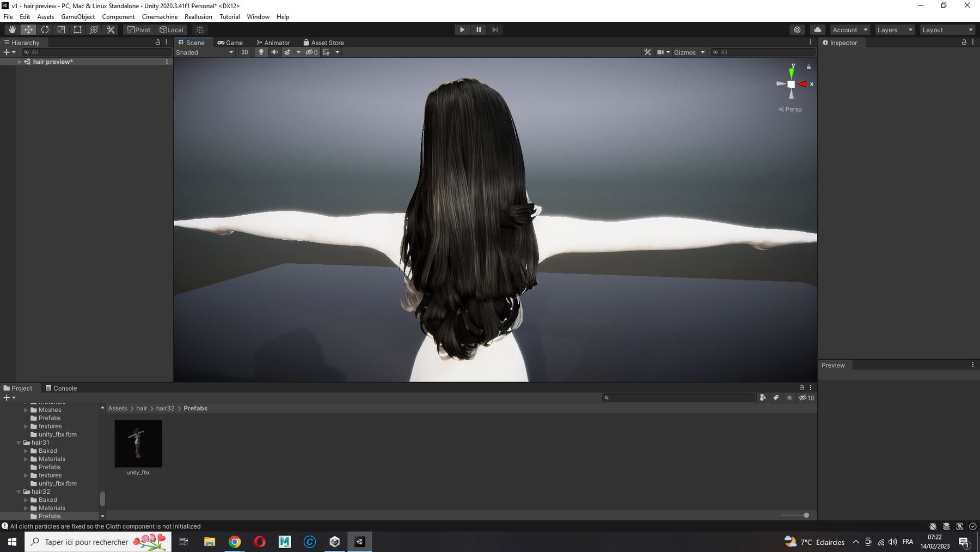The width and height of the screenshot is (980, 552).
Task: Open the Layers dropdown
Action: pos(895,30)
